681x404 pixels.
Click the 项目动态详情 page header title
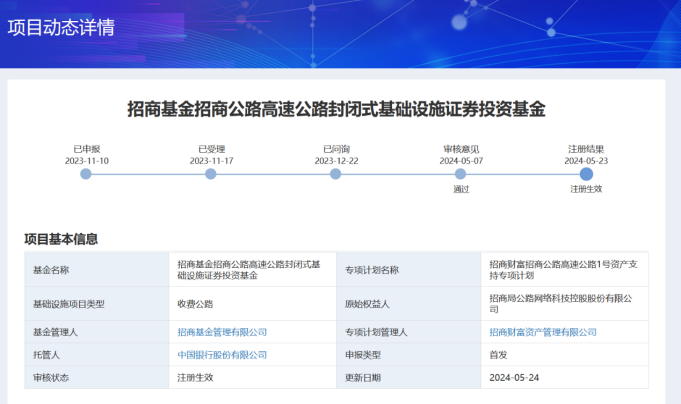pyautogui.click(x=61, y=27)
